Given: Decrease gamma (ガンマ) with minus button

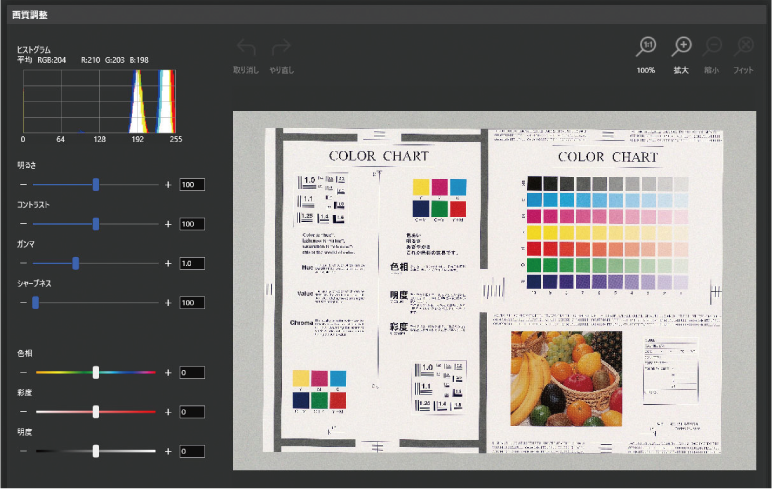Looking at the screenshot, I should click(x=24, y=263).
